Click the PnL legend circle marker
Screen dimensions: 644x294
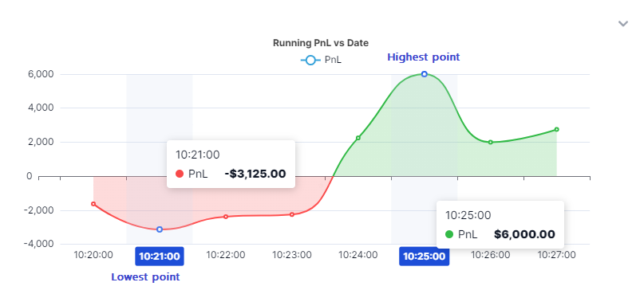click(x=311, y=61)
